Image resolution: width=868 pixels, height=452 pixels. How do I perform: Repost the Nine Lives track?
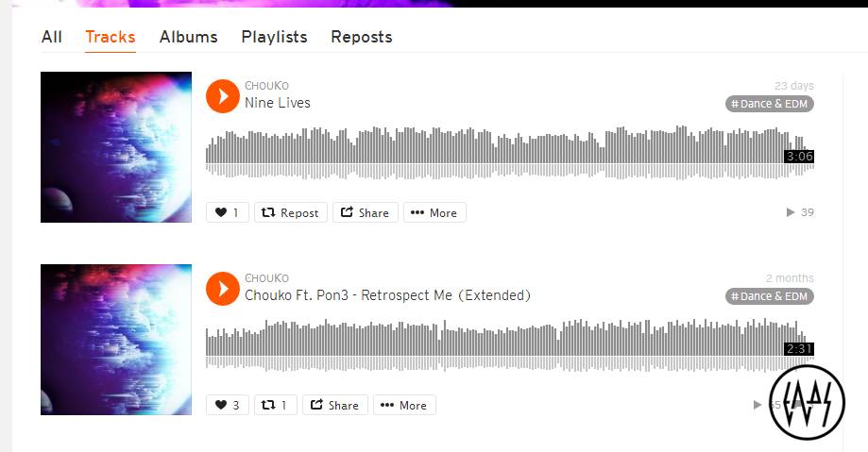291,212
